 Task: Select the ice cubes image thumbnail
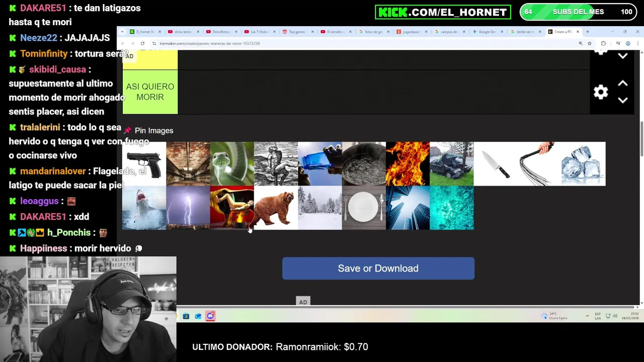[584, 164]
